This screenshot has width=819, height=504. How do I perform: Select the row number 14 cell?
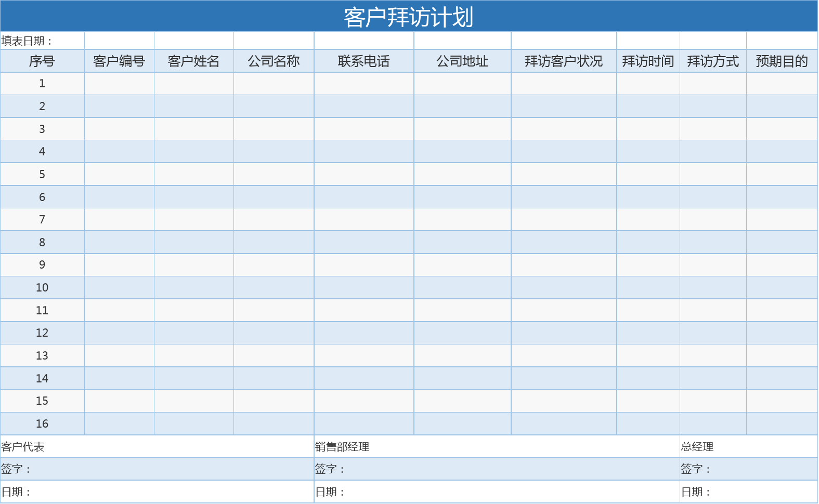point(42,378)
